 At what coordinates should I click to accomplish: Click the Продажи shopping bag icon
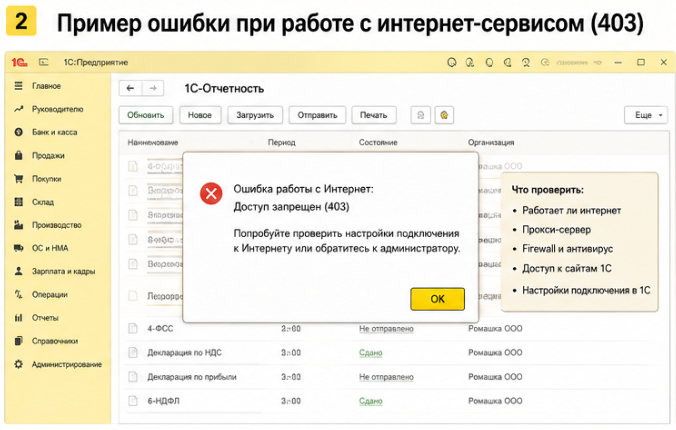18,155
